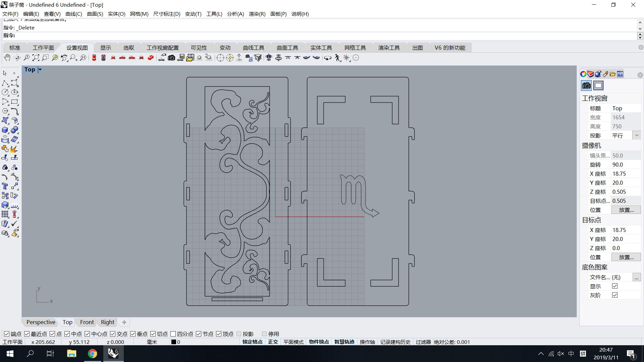644x362 pixels.
Task: Click the black layer color swatch
Action: click(x=173, y=342)
